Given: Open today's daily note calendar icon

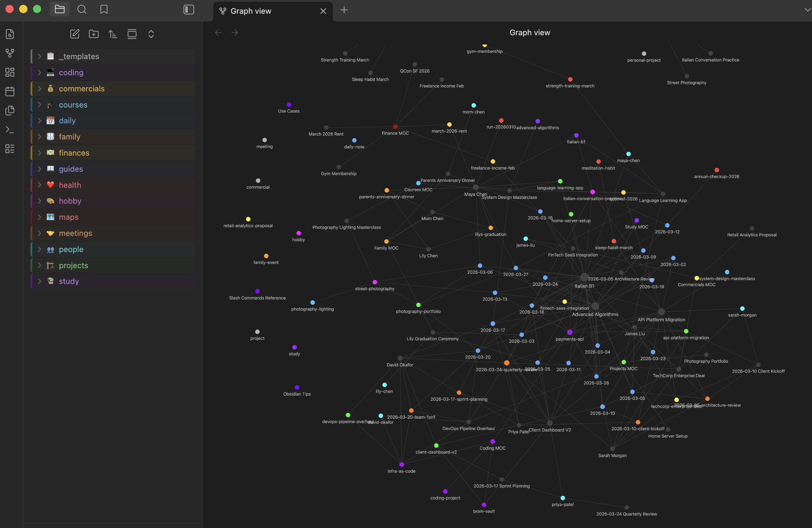Looking at the screenshot, I should click(x=10, y=91).
